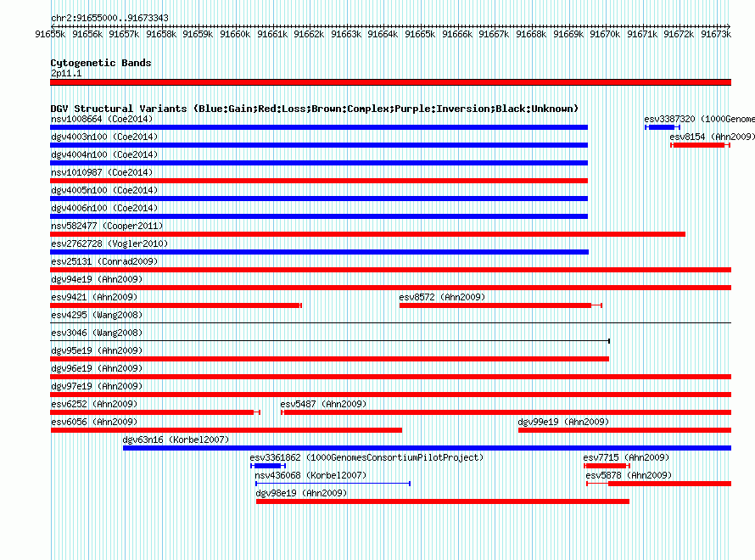Select the esv25131 (Conrad2009) label
755x560 pixels.
pos(104,261)
